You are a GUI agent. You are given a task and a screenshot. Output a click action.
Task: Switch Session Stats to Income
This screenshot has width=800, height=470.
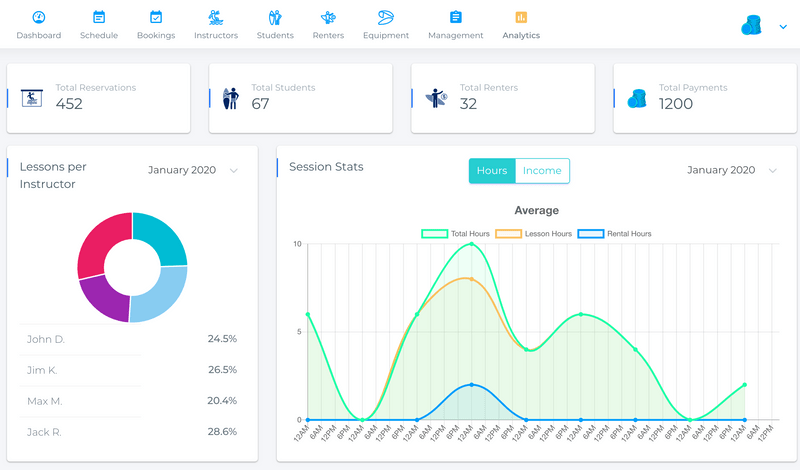pyautogui.click(x=542, y=170)
